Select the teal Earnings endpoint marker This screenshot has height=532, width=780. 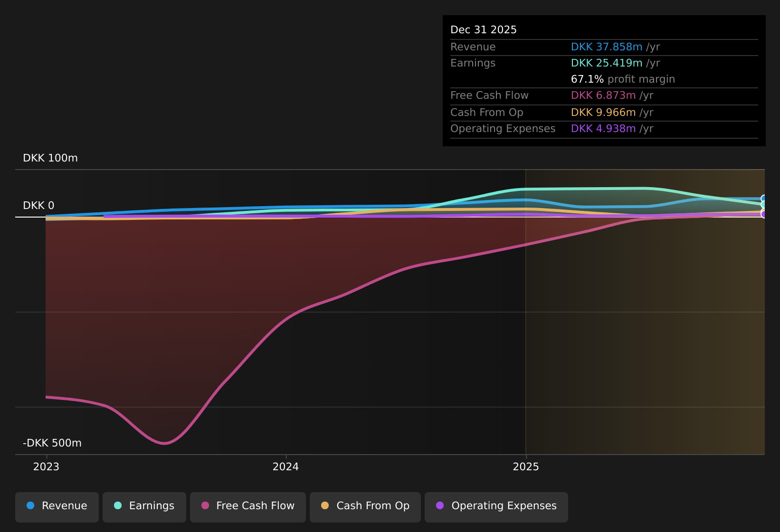point(764,205)
